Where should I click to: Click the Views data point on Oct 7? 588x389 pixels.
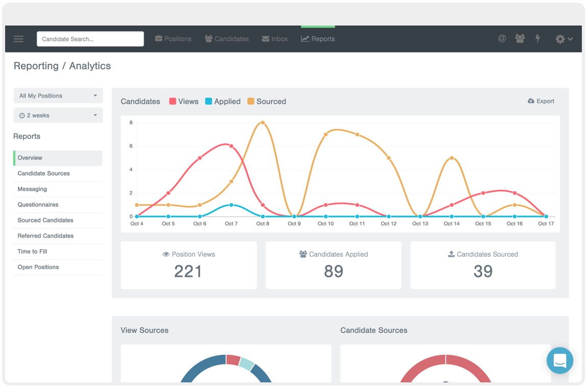(231, 146)
